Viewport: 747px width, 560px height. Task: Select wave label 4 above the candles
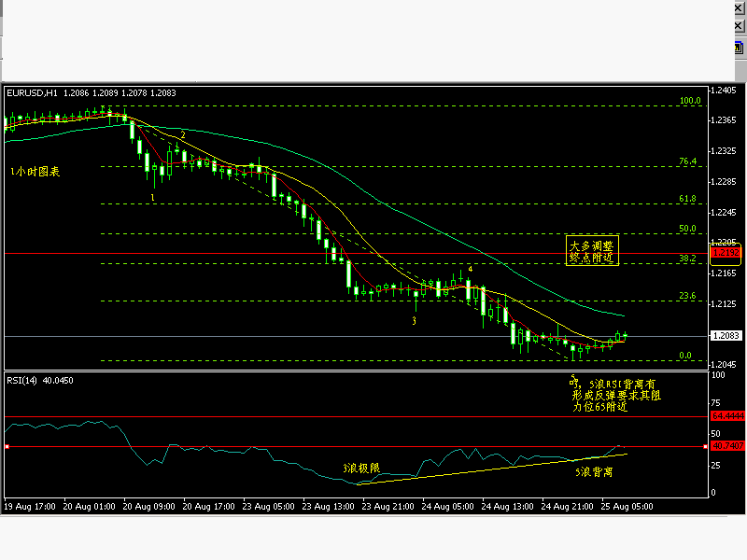pos(471,269)
